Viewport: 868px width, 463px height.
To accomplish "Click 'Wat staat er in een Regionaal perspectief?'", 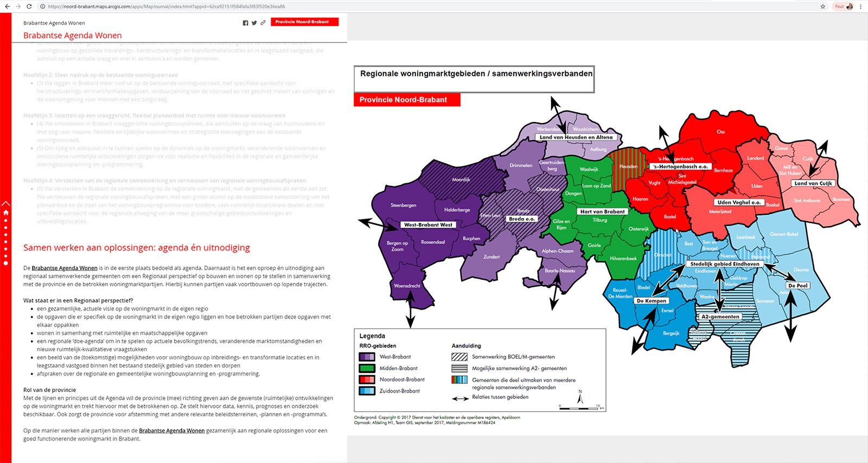I will click(x=78, y=300).
